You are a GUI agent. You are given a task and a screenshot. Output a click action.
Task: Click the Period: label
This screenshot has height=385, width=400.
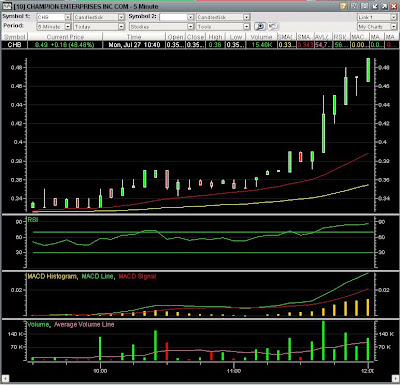pyautogui.click(x=13, y=26)
